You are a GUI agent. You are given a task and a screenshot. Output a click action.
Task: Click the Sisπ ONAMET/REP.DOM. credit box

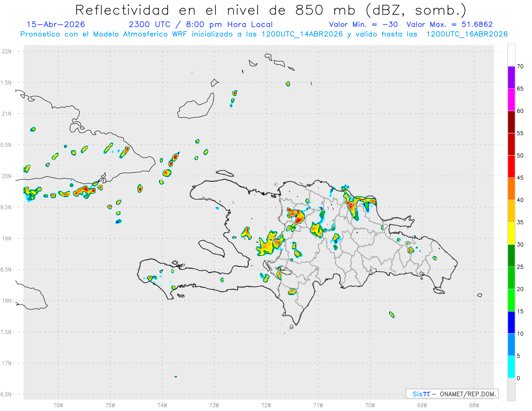coord(452,394)
